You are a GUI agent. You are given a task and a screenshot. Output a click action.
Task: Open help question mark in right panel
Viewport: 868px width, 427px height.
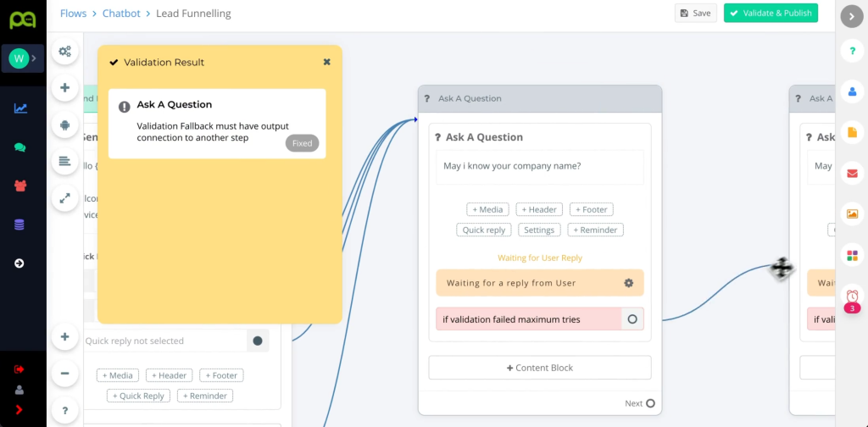[x=853, y=51]
